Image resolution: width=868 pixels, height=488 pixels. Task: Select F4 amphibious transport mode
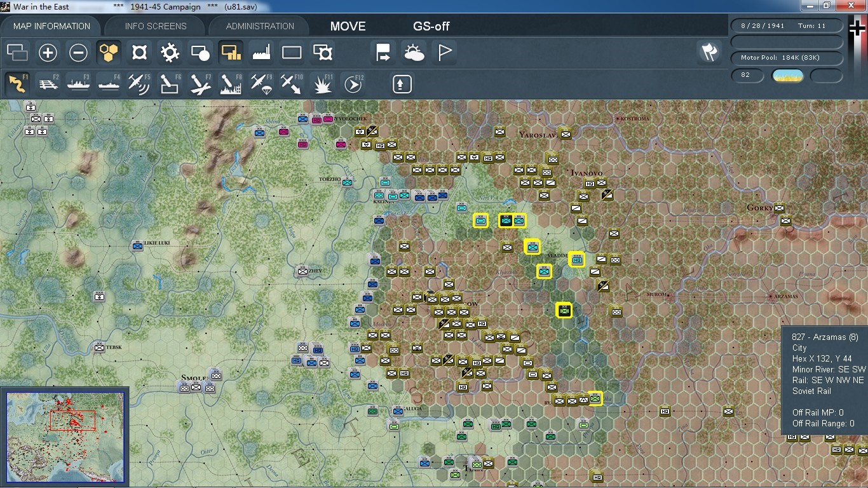(x=109, y=83)
